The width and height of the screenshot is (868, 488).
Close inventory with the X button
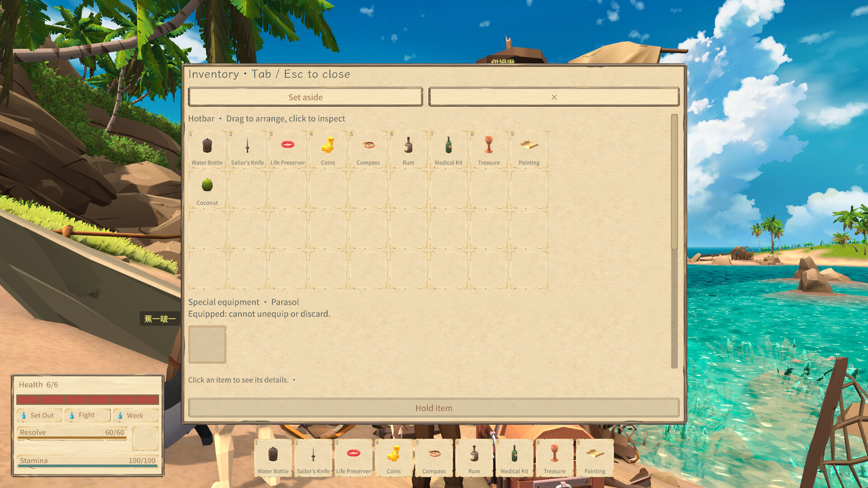pyautogui.click(x=554, y=97)
